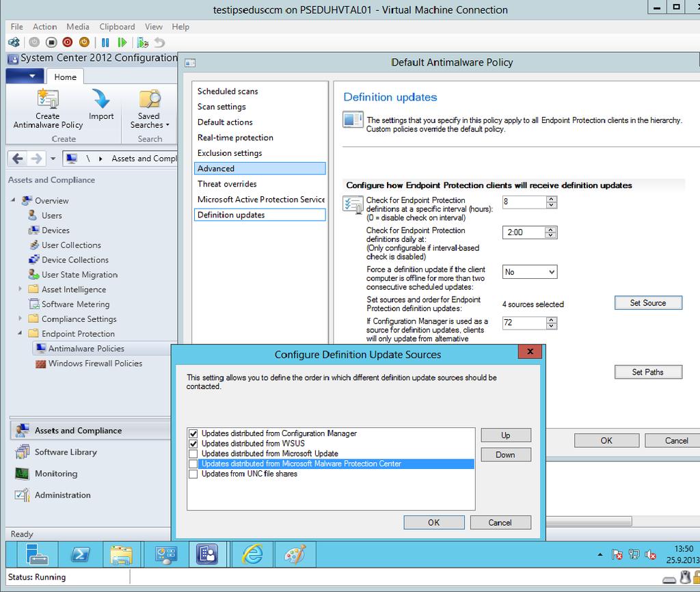Click the green Reset/Start toolbar icon
Viewport: 700px width, 592px height.
click(x=122, y=42)
